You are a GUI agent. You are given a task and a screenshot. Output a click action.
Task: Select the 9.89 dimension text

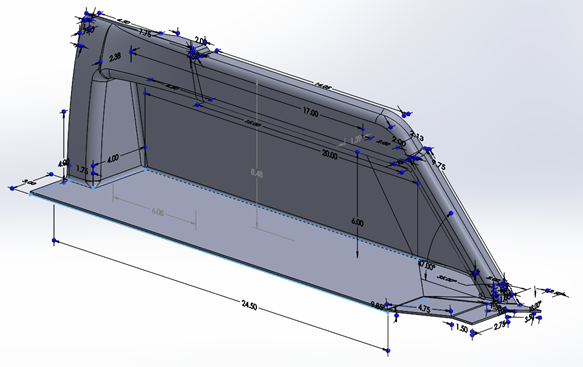coord(377,305)
